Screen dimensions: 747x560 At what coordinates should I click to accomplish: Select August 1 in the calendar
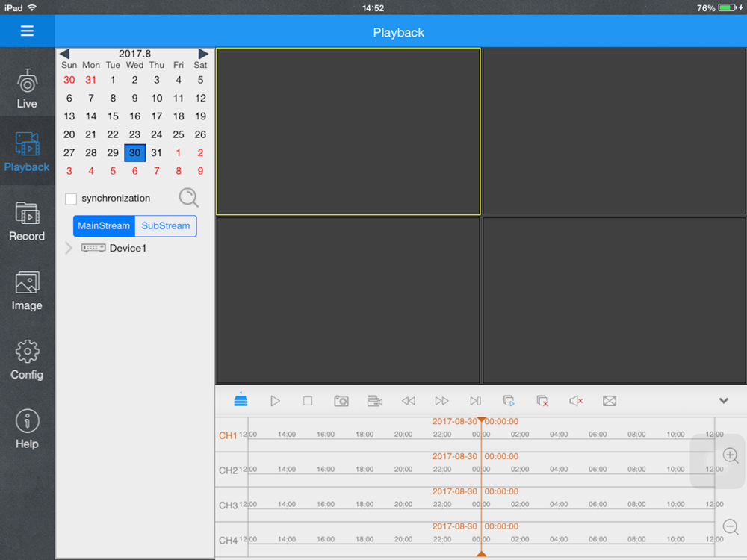(x=113, y=80)
